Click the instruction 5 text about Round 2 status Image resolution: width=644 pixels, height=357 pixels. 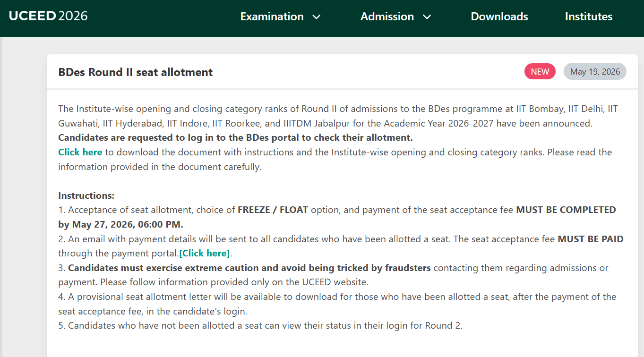(260, 326)
